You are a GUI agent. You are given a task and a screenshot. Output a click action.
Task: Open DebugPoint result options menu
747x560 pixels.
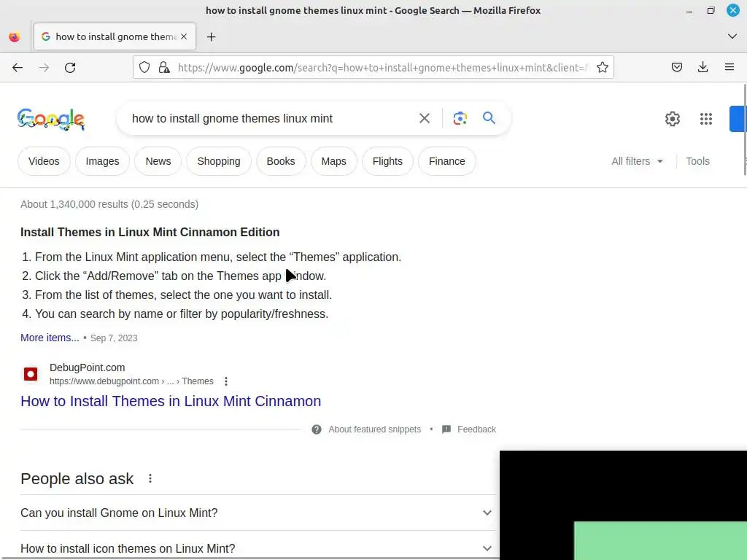tap(226, 381)
